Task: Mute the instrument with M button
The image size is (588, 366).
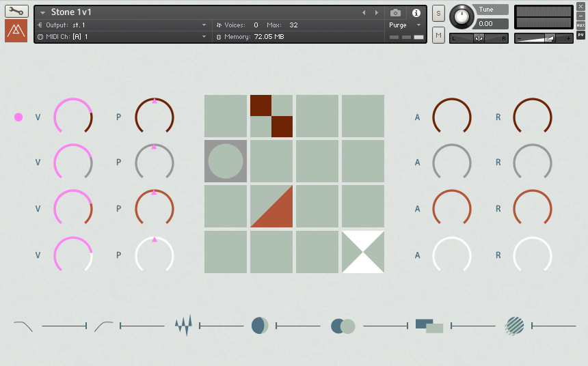Action: coord(438,34)
